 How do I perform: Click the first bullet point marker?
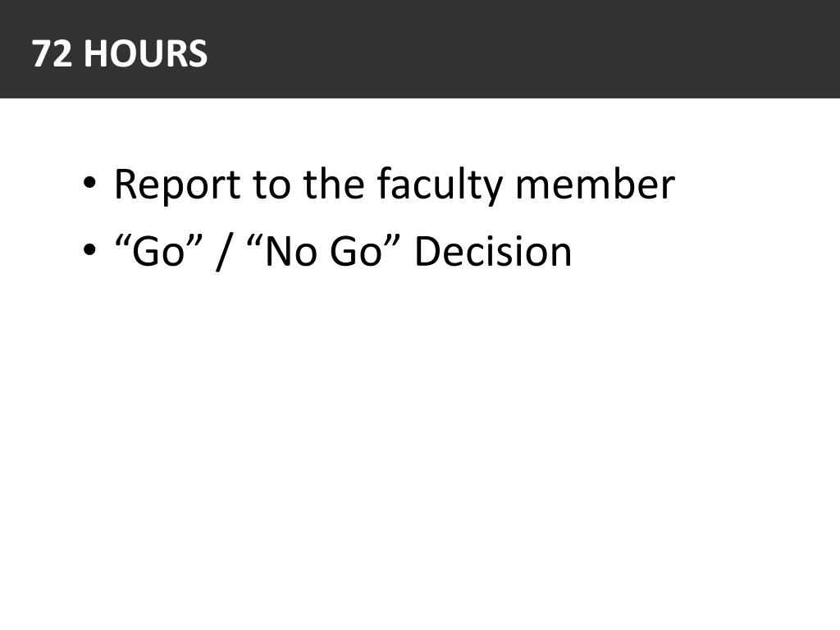click(89, 183)
